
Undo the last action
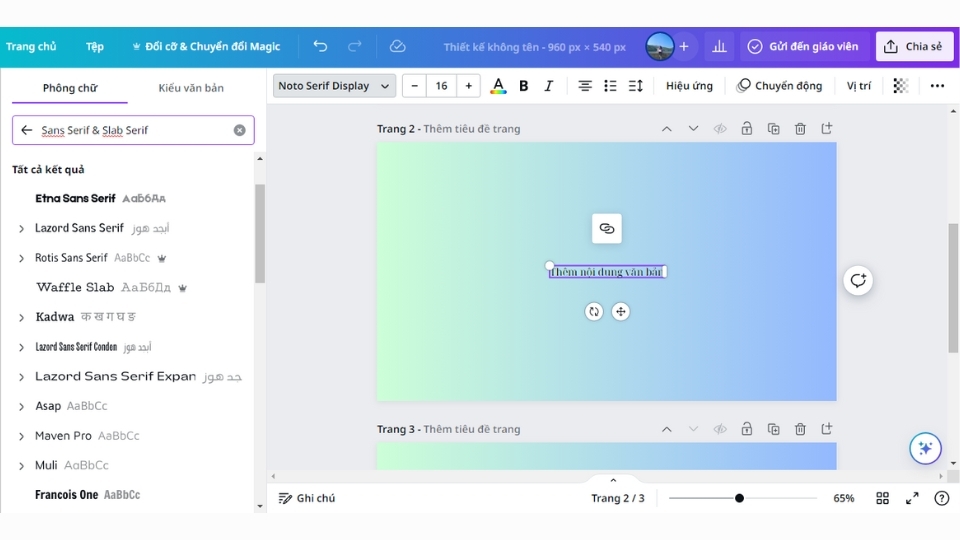[x=320, y=47]
